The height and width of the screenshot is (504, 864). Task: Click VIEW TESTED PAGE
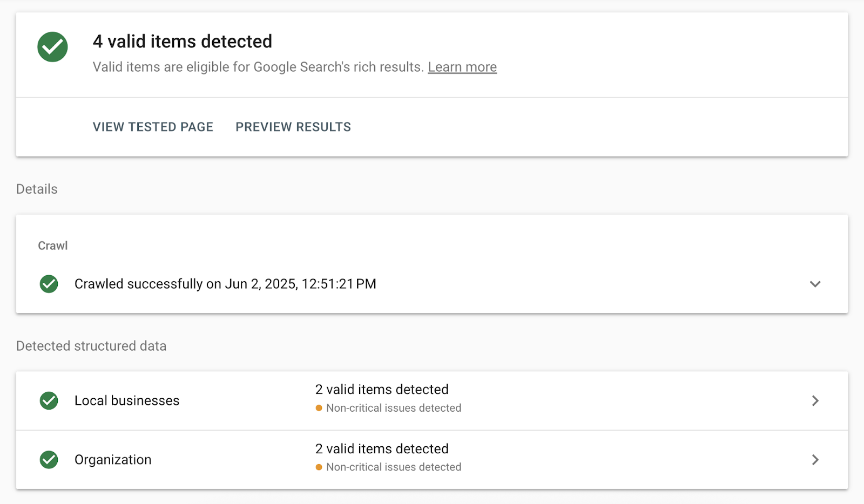[152, 127]
